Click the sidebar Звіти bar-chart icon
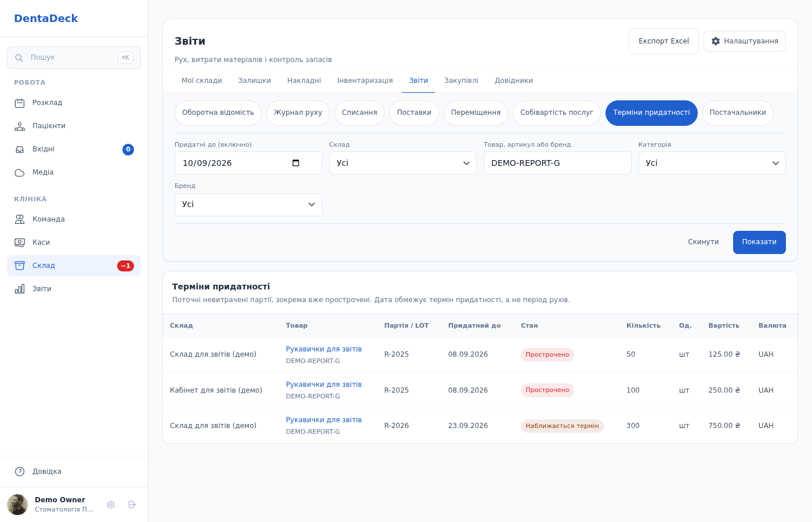This screenshot has width=812, height=522. coord(20,289)
